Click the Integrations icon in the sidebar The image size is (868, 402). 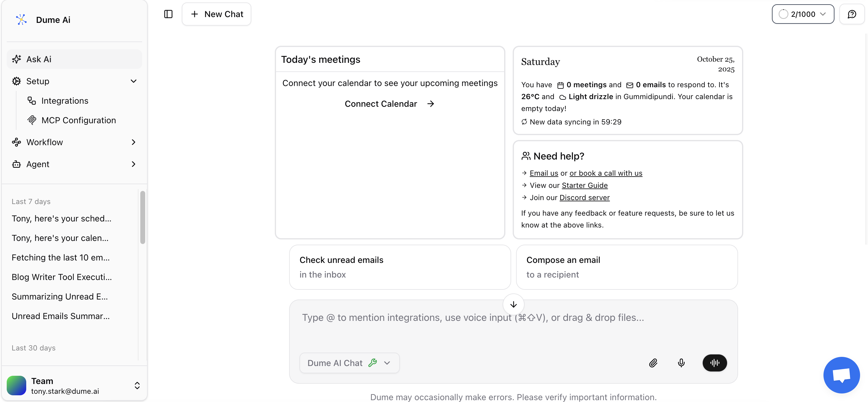pyautogui.click(x=32, y=100)
